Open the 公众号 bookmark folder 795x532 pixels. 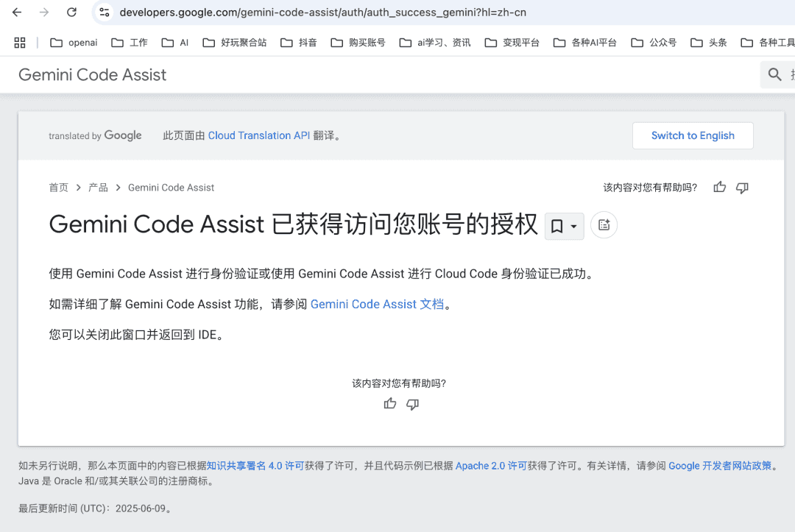click(654, 43)
